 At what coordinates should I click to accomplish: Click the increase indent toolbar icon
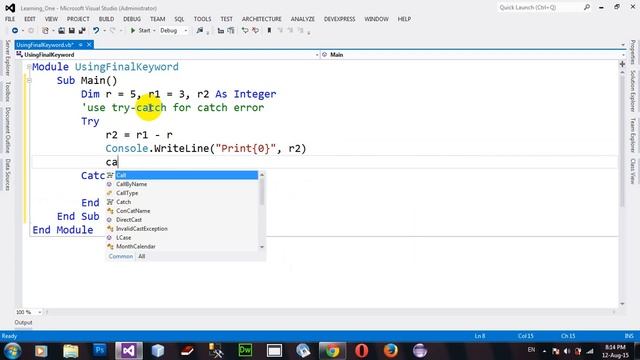[x=231, y=31]
